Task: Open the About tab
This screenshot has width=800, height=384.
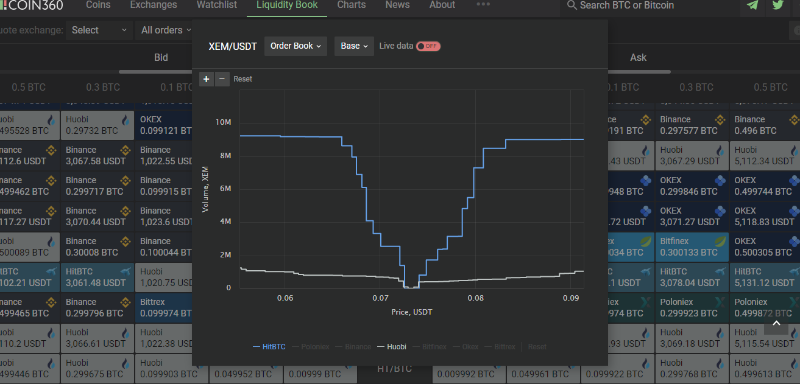Action: tap(442, 5)
